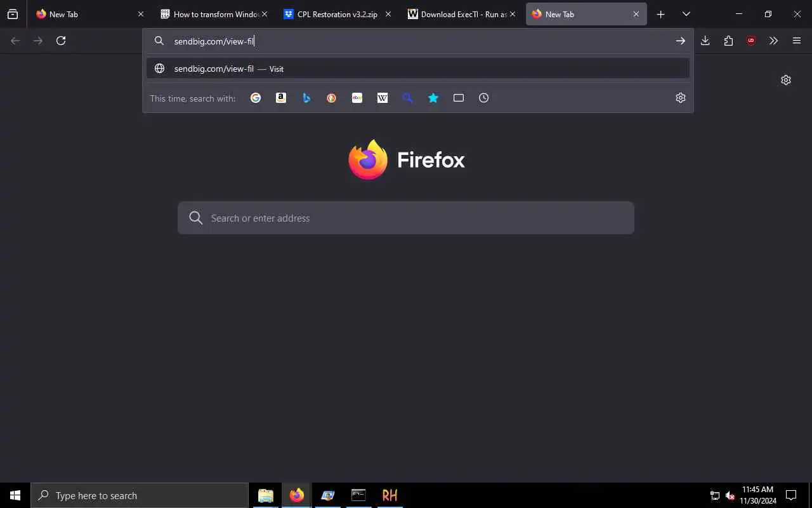The height and width of the screenshot is (508, 812).
Task: Open the Extensions puzzle icon
Action: (x=728, y=41)
